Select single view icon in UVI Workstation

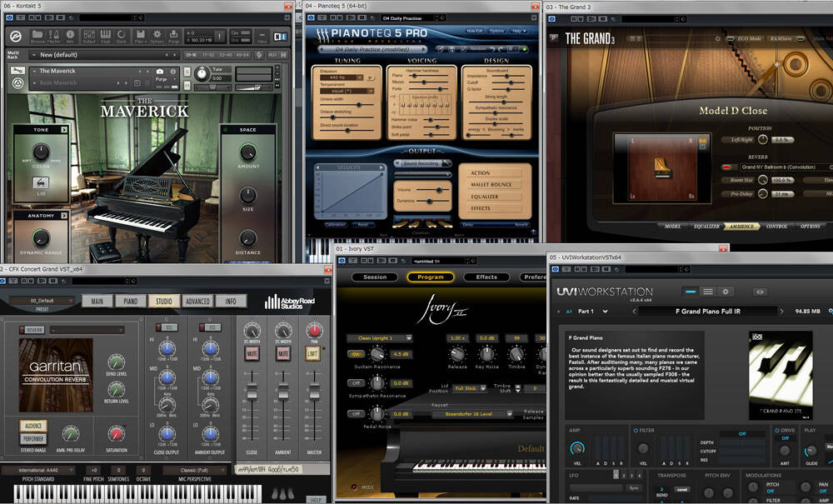(690, 292)
